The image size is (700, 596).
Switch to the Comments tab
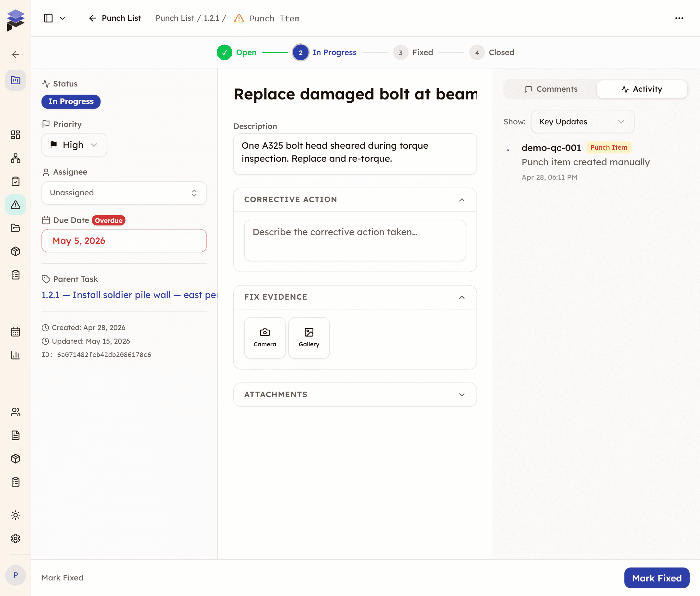[551, 89]
